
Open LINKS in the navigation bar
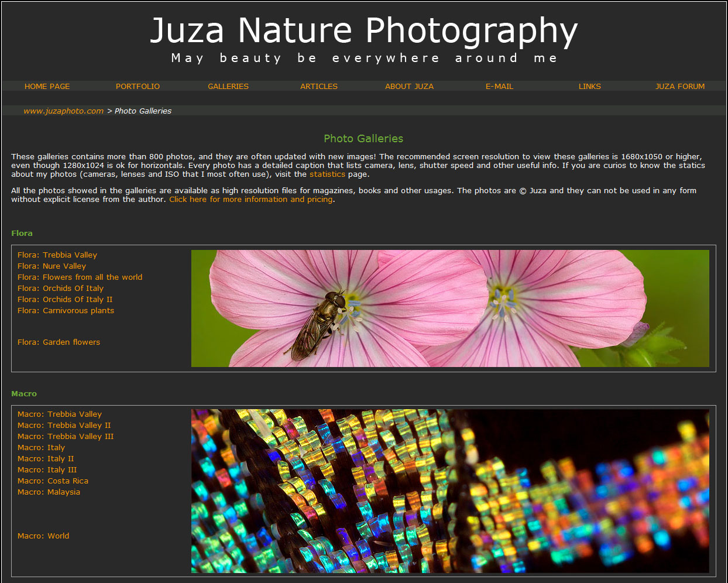[x=589, y=86]
